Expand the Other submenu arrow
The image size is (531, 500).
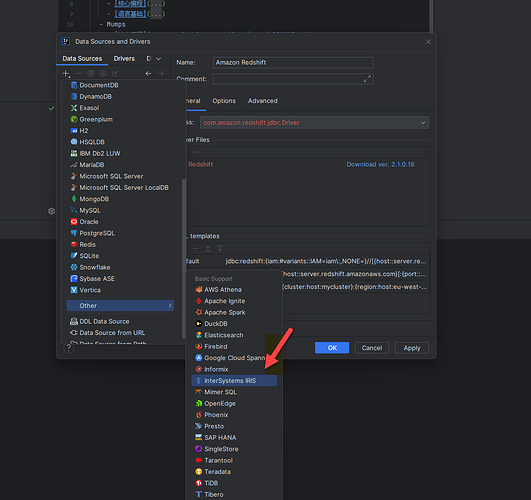pyautogui.click(x=170, y=306)
